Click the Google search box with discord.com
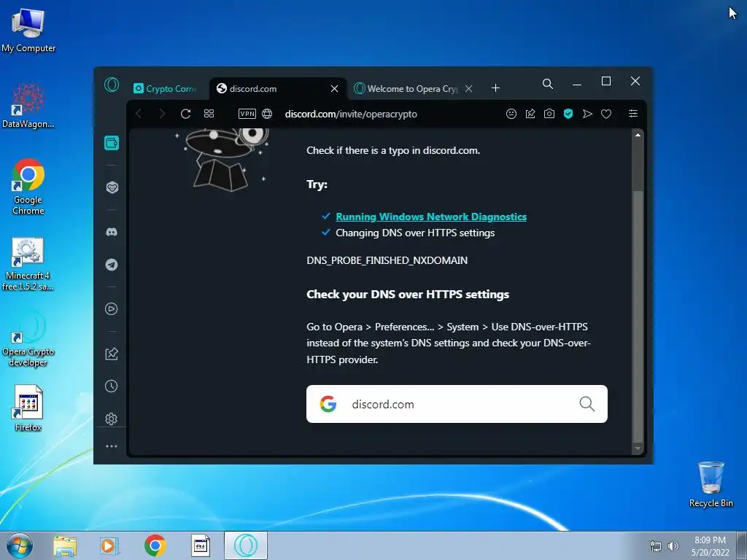Screen dimensions: 747x560 pyautogui.click(x=457, y=404)
